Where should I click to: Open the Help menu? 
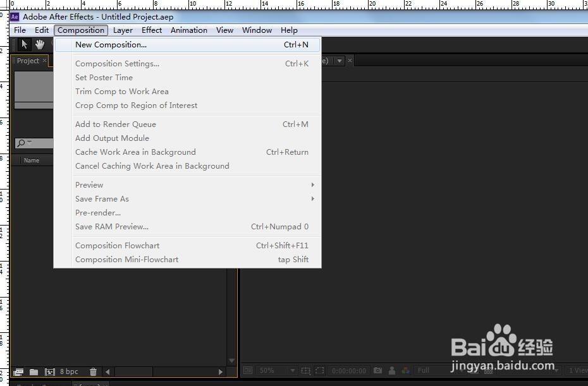pyautogui.click(x=289, y=30)
